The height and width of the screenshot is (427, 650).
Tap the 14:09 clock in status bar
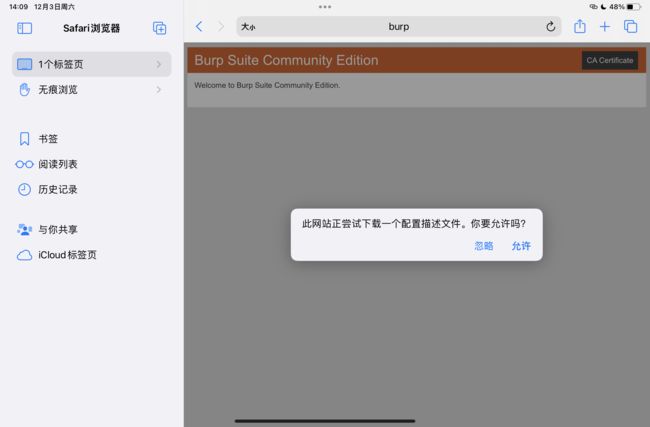coord(18,7)
